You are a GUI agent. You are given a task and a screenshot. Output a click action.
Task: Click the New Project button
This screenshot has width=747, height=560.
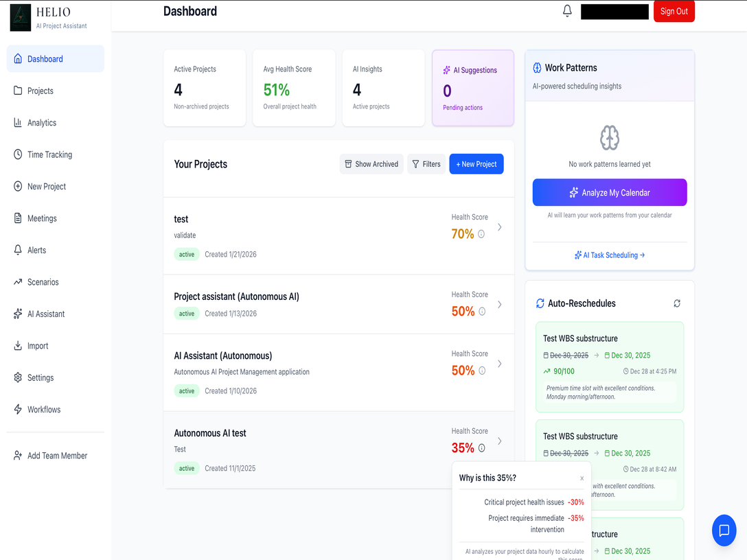click(476, 164)
